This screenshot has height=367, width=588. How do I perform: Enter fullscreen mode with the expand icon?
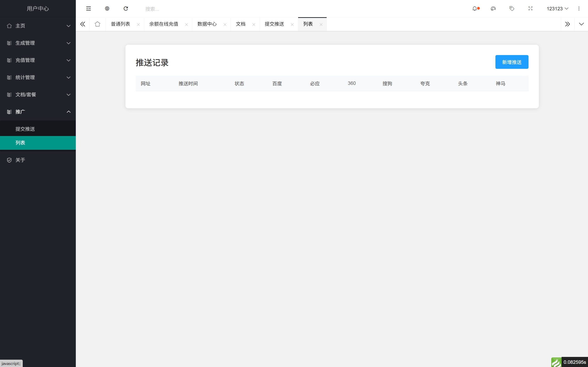pyautogui.click(x=530, y=8)
